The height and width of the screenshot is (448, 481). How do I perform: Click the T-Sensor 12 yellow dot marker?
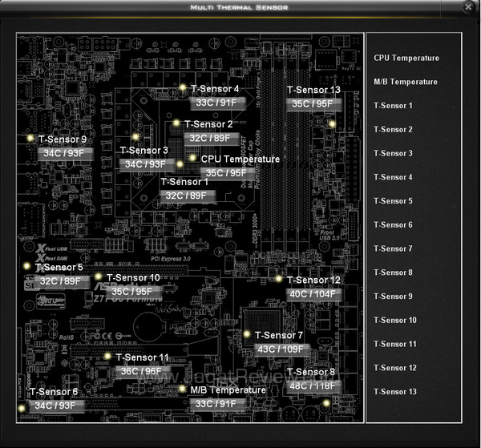279,279
